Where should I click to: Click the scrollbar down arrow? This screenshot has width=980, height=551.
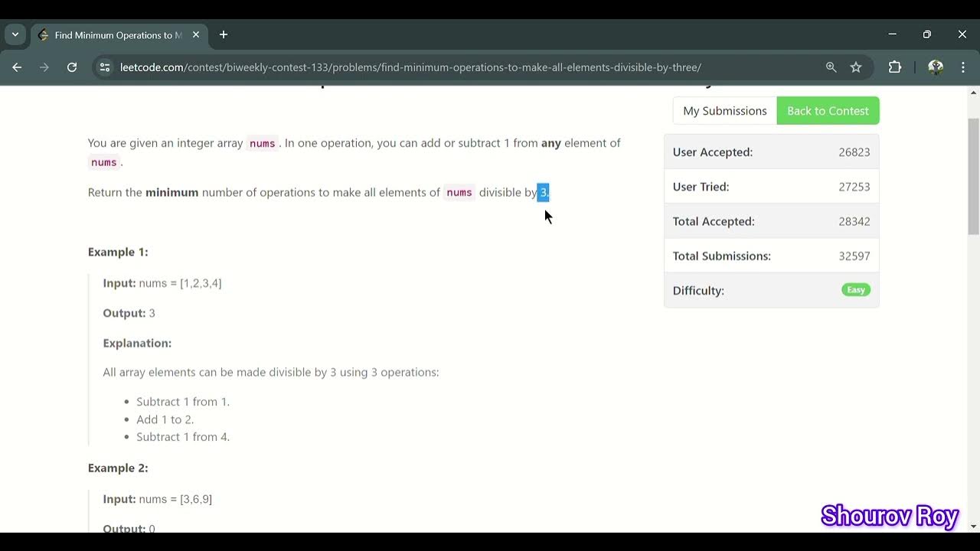(x=973, y=527)
